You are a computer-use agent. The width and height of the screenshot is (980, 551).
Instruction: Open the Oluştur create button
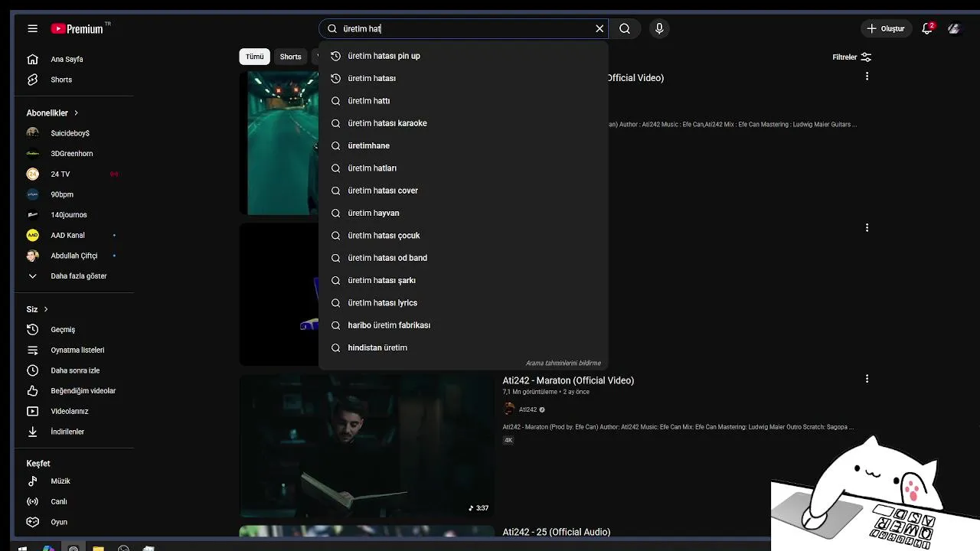click(x=886, y=28)
